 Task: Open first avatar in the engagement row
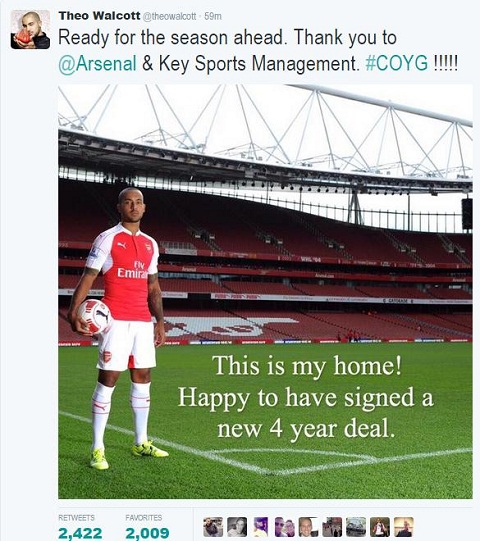pos(213,527)
